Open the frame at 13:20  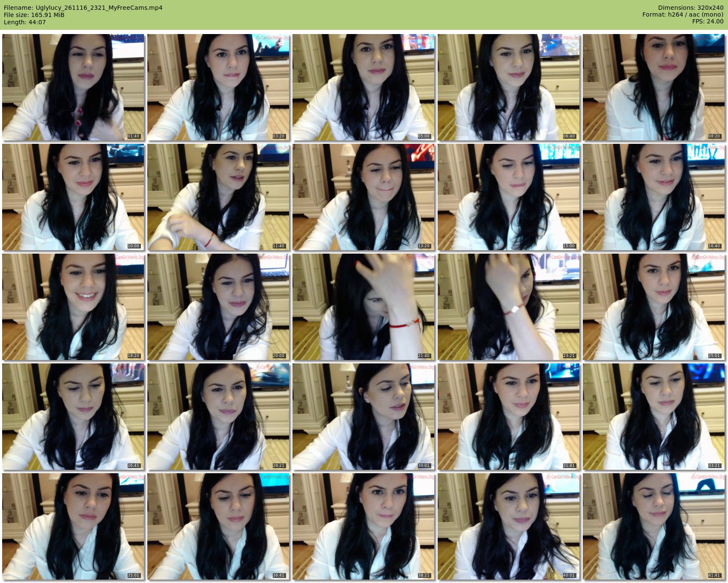click(x=363, y=197)
